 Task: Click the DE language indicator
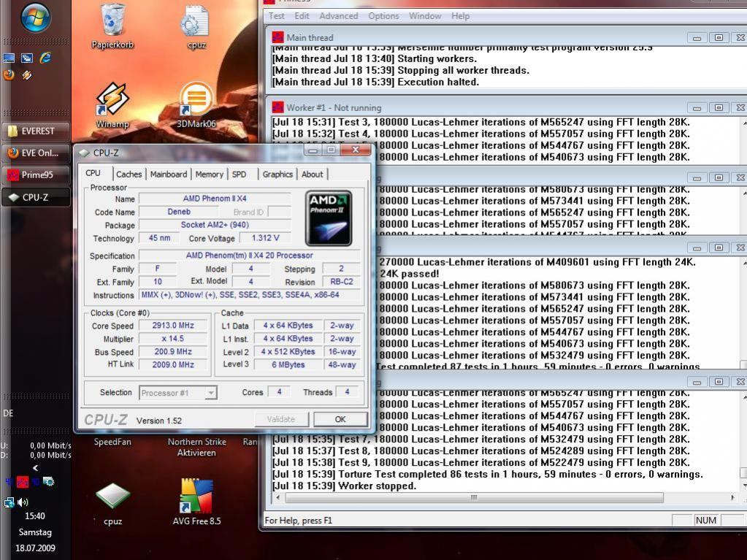(x=8, y=413)
